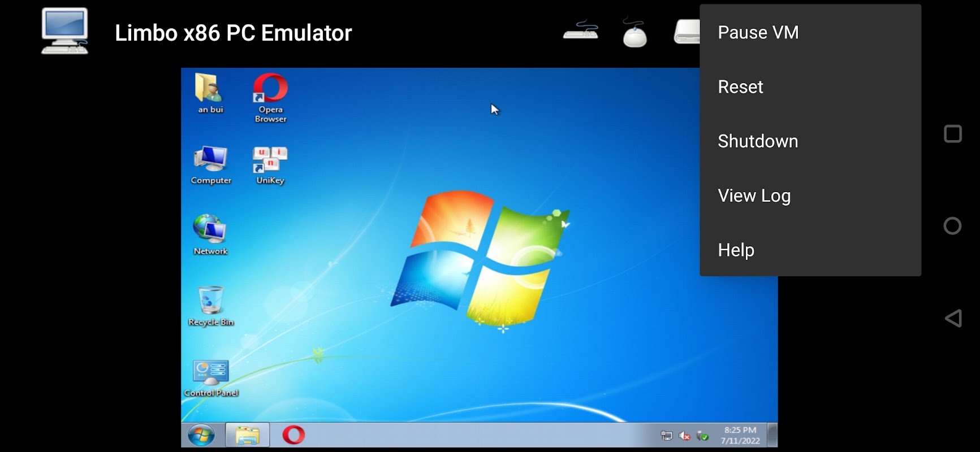Select the 'an bui' user folder
This screenshot has height=452, width=980.
click(210, 94)
